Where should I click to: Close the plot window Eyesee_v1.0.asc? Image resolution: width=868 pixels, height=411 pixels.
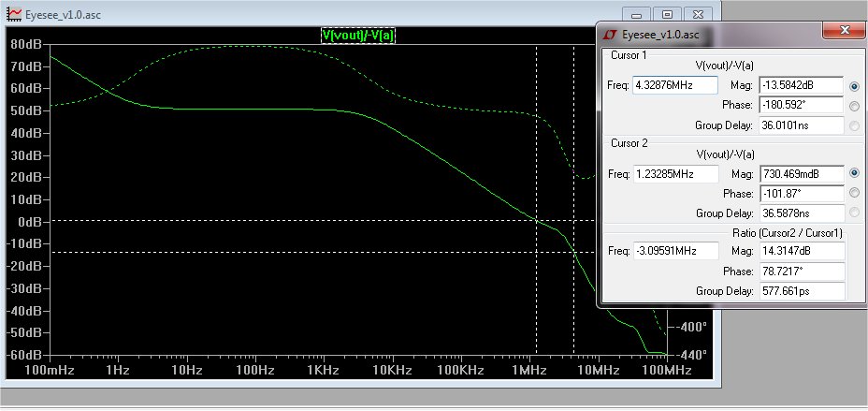point(698,14)
